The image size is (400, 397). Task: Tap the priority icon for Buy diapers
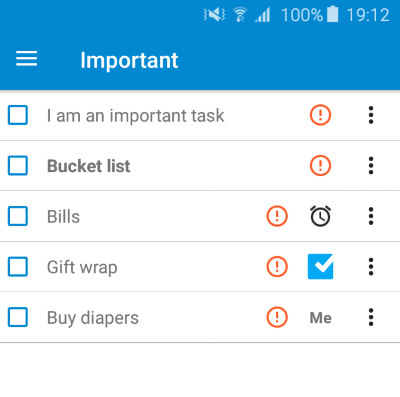pyautogui.click(x=277, y=317)
